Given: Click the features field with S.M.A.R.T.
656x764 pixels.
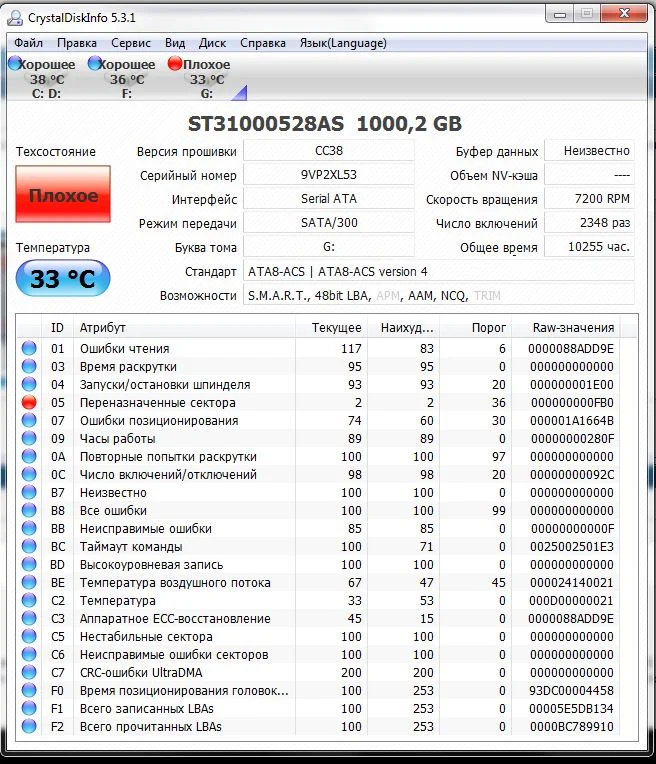Looking at the screenshot, I should point(439,295).
